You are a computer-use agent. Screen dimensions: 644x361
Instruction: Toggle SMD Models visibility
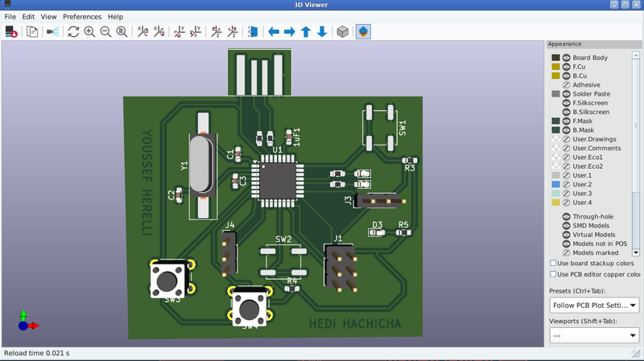click(x=566, y=225)
